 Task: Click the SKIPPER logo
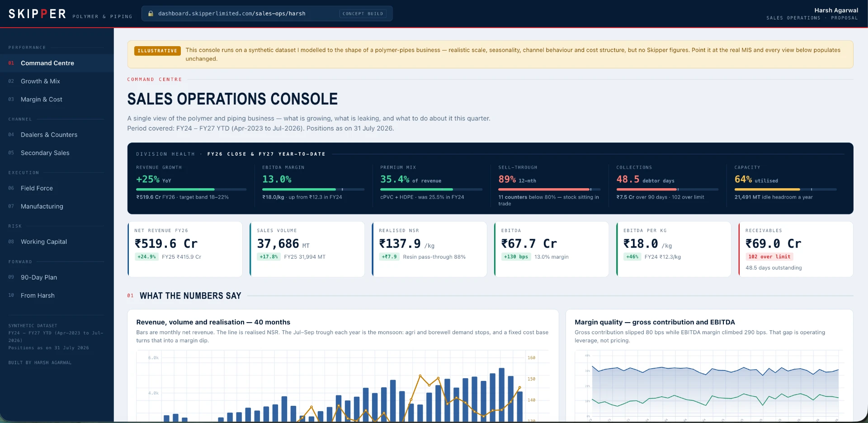(x=38, y=14)
